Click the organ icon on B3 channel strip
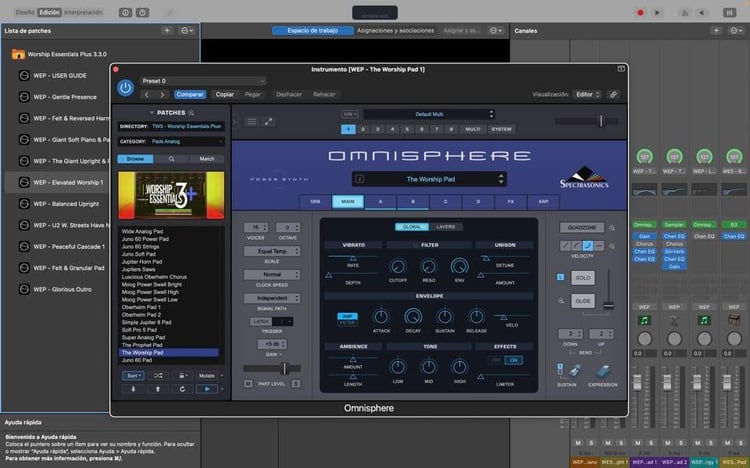The width and height of the screenshot is (750, 468). click(734, 320)
